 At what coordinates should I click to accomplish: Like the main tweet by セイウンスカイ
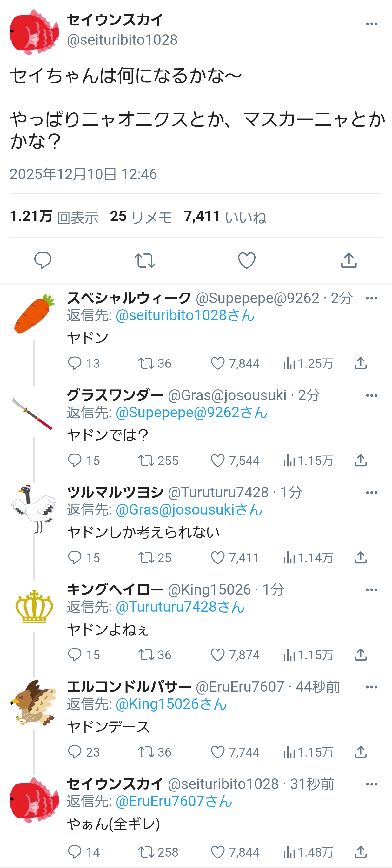[247, 260]
